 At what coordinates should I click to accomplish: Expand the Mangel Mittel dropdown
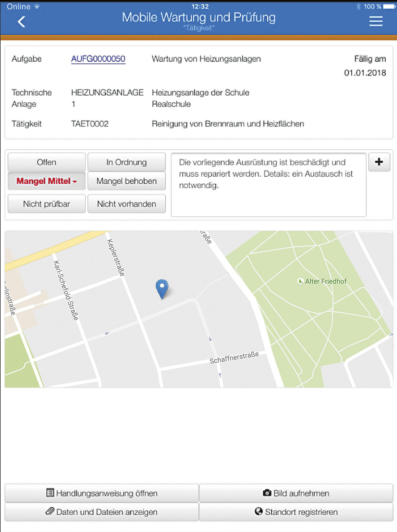pos(47,181)
